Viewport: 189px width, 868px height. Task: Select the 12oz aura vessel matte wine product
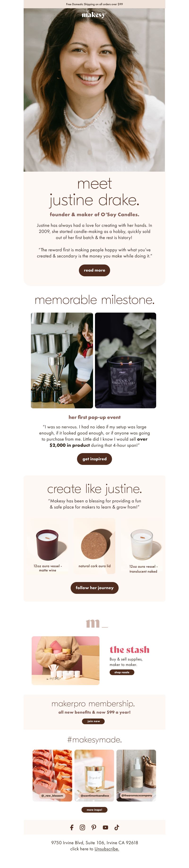47,546
